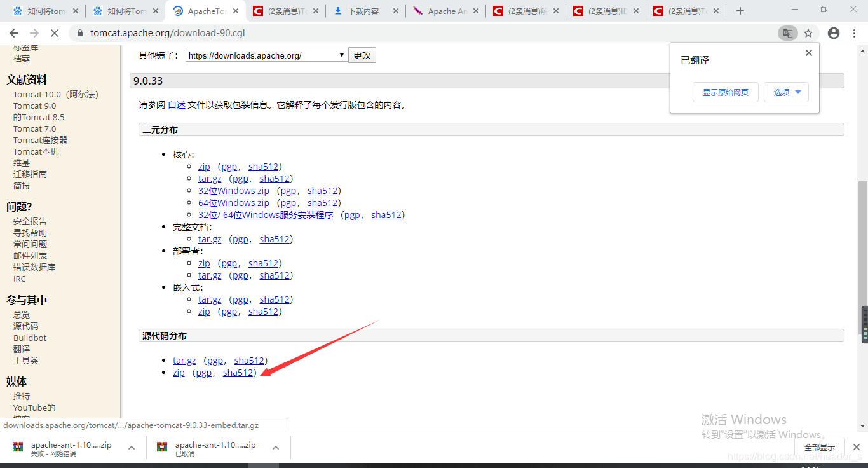Open sha512 link for source zip
Screen dimensions: 868x468
pos(238,373)
